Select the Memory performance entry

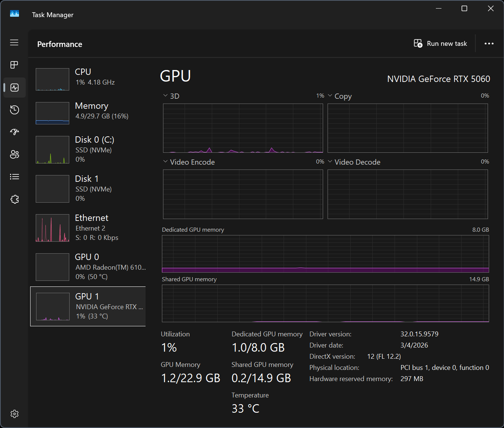click(88, 113)
